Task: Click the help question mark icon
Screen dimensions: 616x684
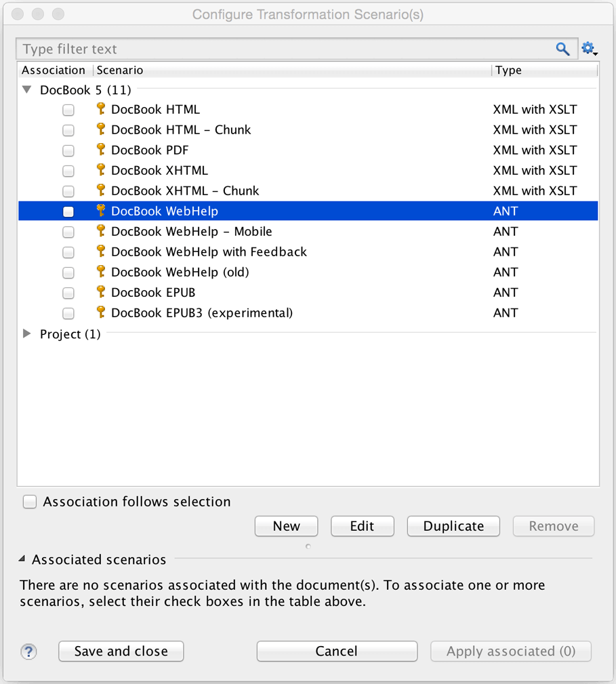Action: [28, 651]
